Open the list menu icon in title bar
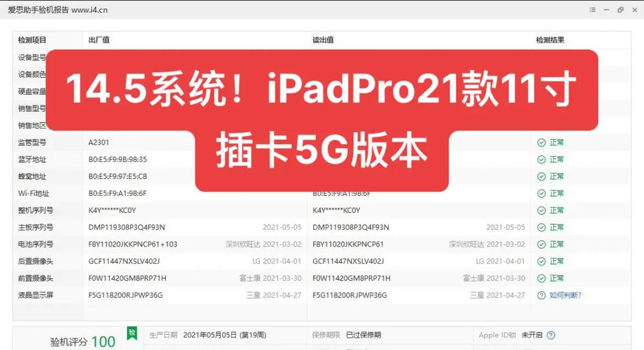This screenshot has height=350, width=644. click(592, 10)
